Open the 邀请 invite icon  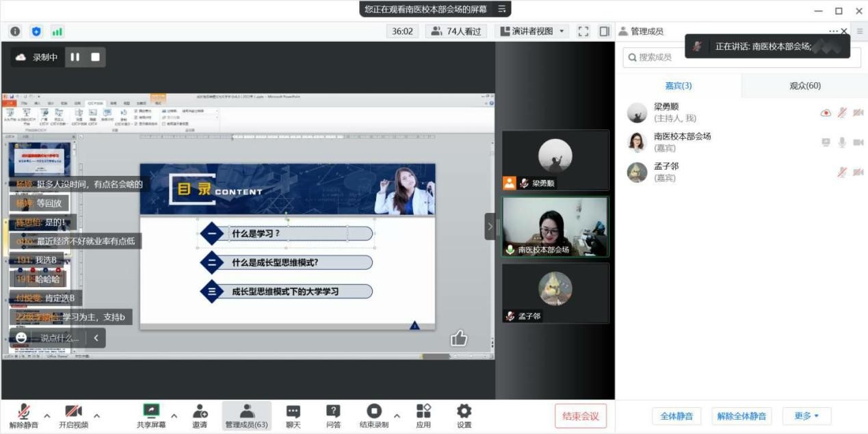(200, 415)
